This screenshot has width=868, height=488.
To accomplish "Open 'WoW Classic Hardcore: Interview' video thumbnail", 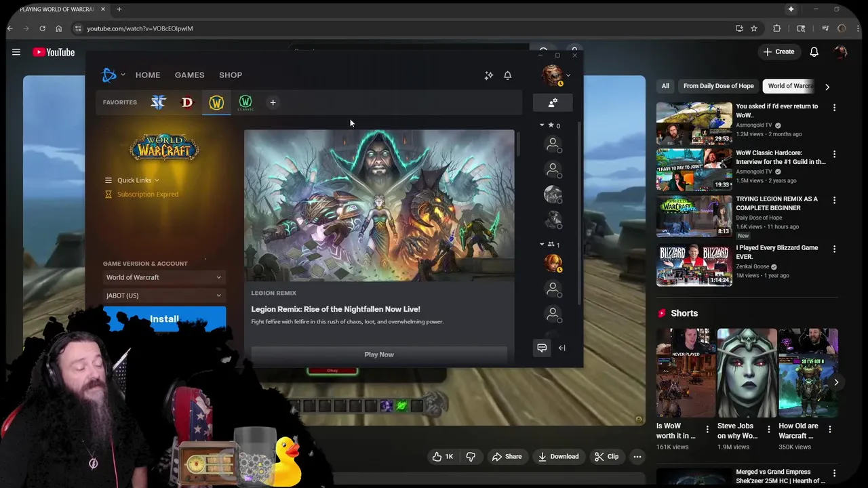I will 694,169.
